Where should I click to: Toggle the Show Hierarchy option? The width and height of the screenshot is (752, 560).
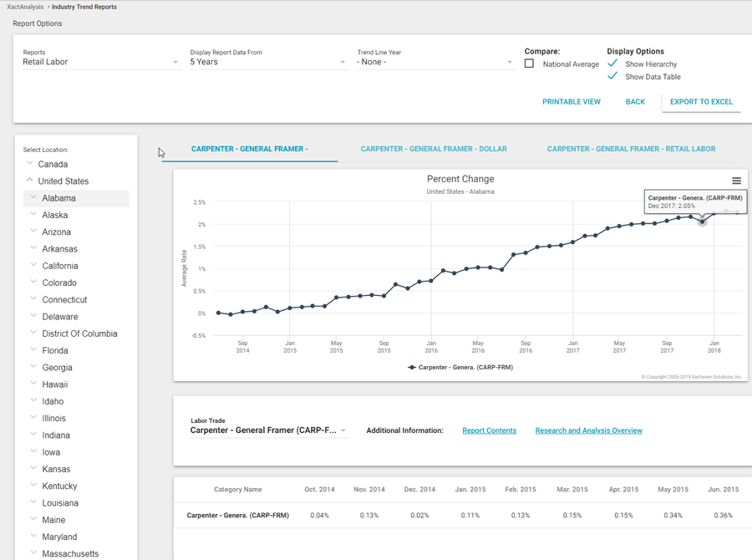pyautogui.click(x=612, y=64)
